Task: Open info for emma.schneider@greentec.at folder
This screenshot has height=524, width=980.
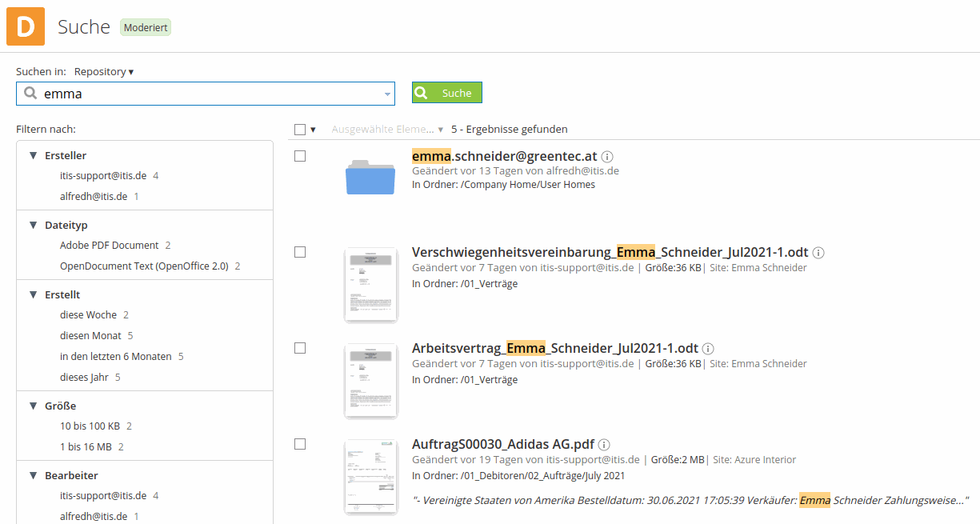Action: point(607,157)
